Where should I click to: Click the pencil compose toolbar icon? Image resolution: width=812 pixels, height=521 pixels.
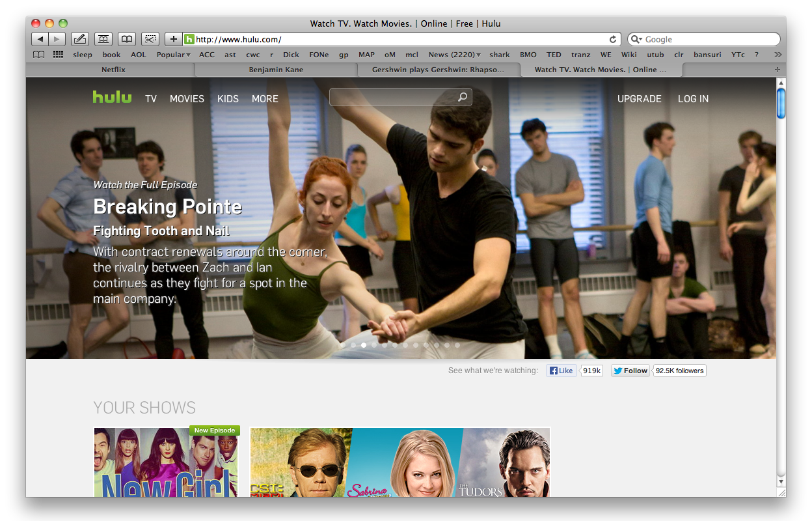pos(79,39)
